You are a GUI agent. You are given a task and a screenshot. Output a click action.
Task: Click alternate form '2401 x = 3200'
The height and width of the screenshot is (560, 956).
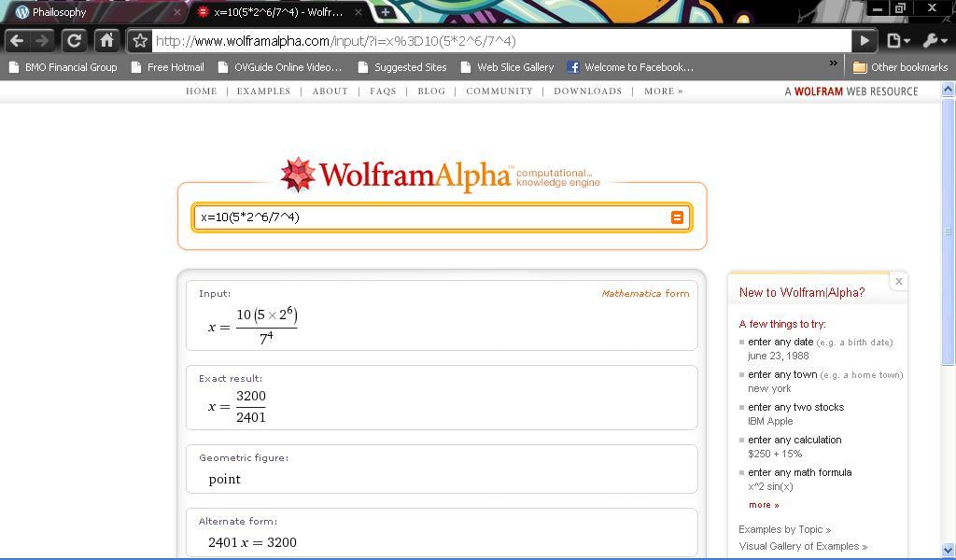(x=252, y=542)
